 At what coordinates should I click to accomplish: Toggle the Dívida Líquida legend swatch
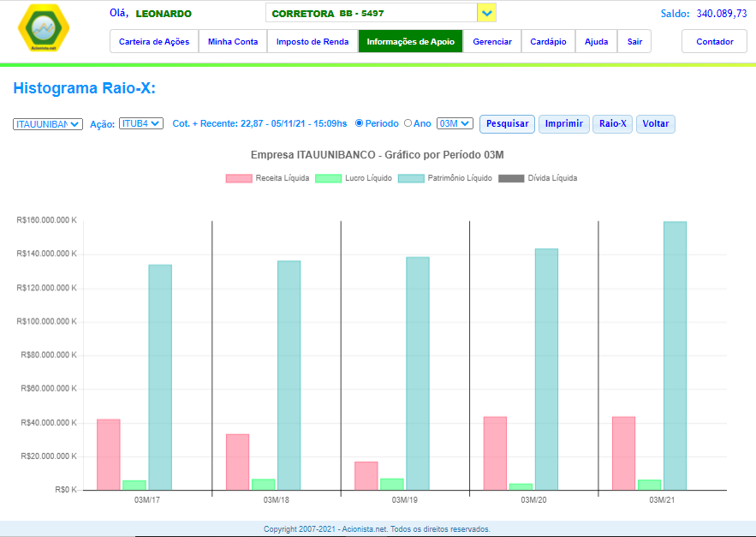[511, 178]
